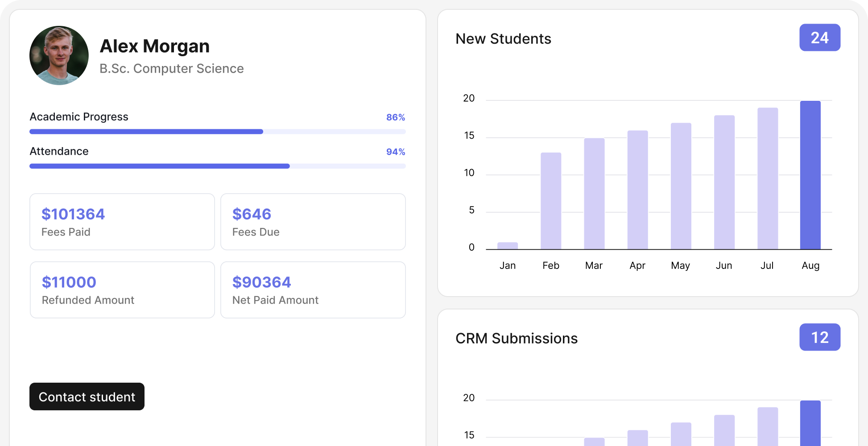
Task: Select the Fees Paid card
Action: pos(122,222)
